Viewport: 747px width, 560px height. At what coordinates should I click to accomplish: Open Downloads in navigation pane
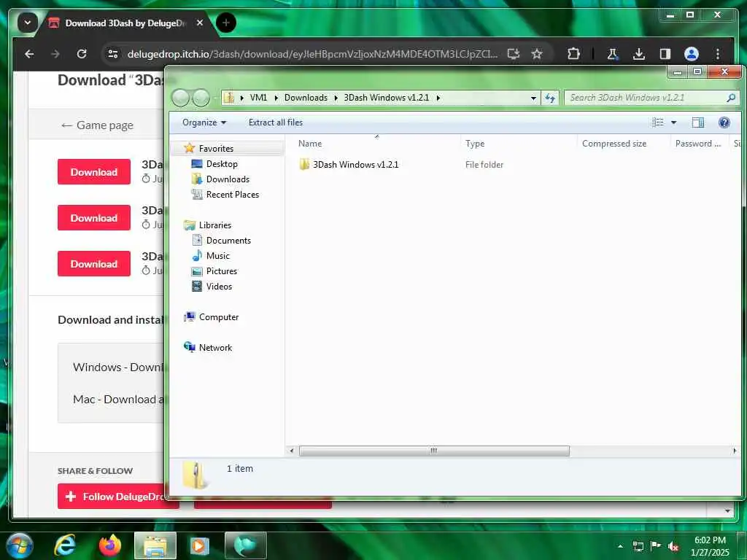[228, 179]
